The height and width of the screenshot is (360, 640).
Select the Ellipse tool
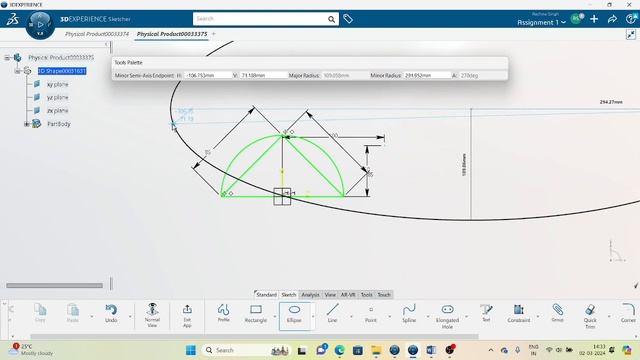click(294, 313)
